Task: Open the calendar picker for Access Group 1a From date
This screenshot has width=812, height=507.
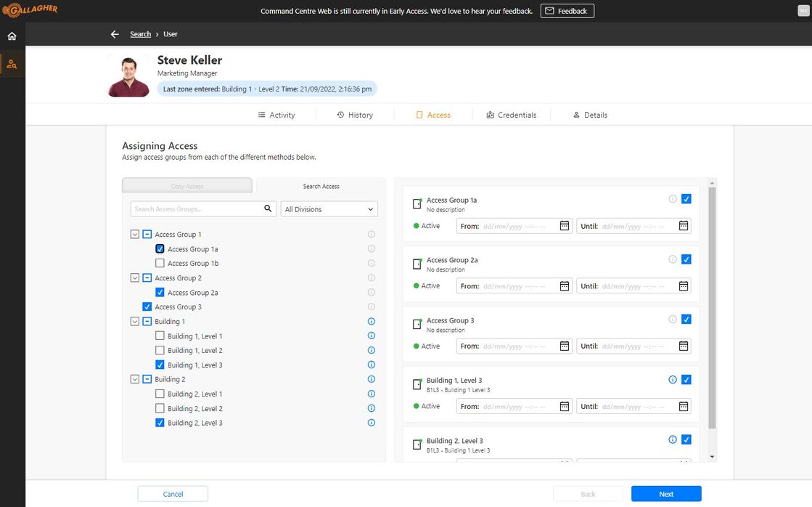Action: tap(564, 226)
